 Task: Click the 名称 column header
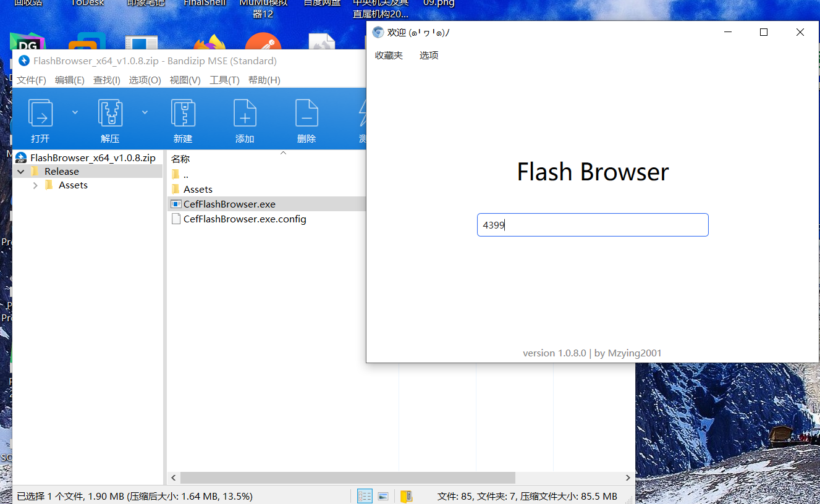click(180, 159)
